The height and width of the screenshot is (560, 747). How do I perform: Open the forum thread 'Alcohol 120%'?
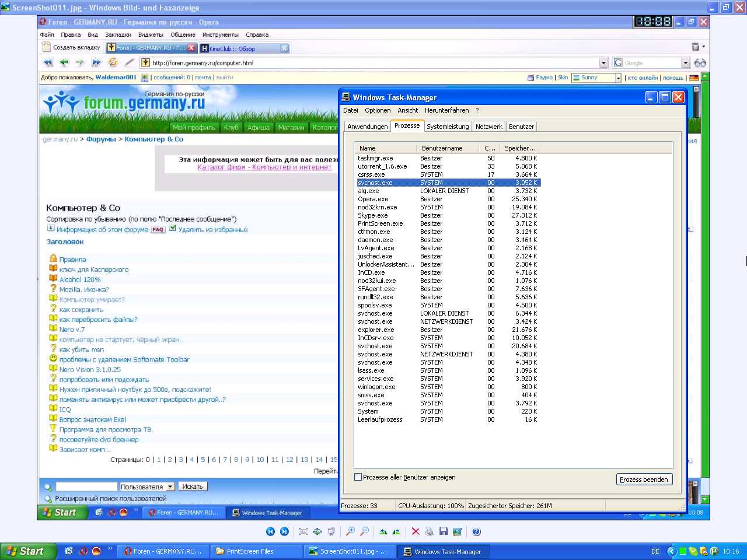tap(80, 279)
